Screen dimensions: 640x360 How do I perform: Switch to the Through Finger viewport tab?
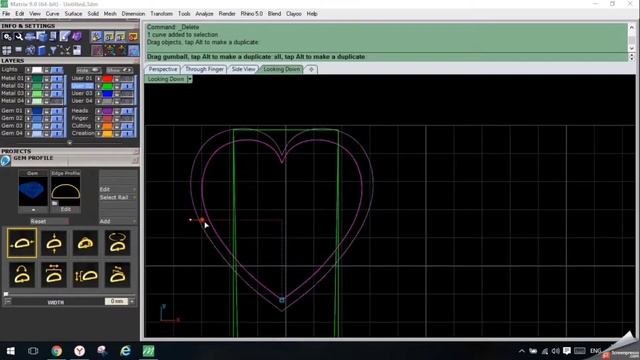coord(204,69)
